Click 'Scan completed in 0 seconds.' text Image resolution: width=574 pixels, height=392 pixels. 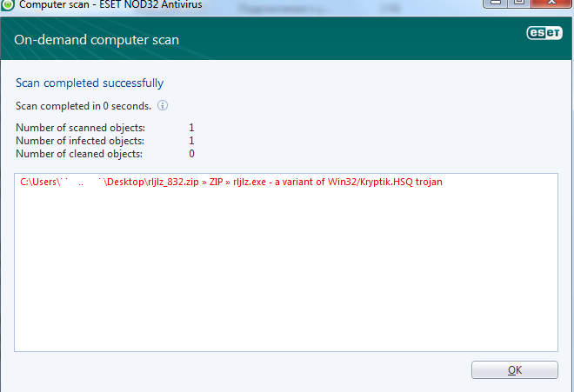click(83, 106)
